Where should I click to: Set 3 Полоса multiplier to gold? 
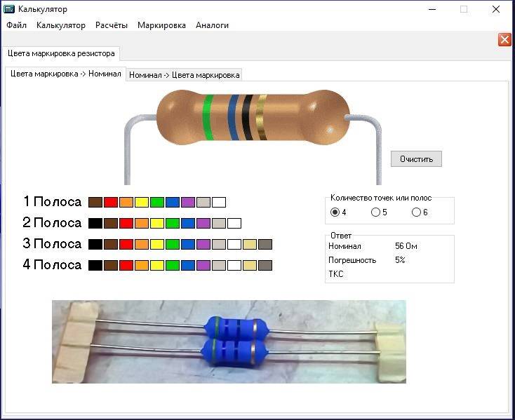[x=250, y=244]
